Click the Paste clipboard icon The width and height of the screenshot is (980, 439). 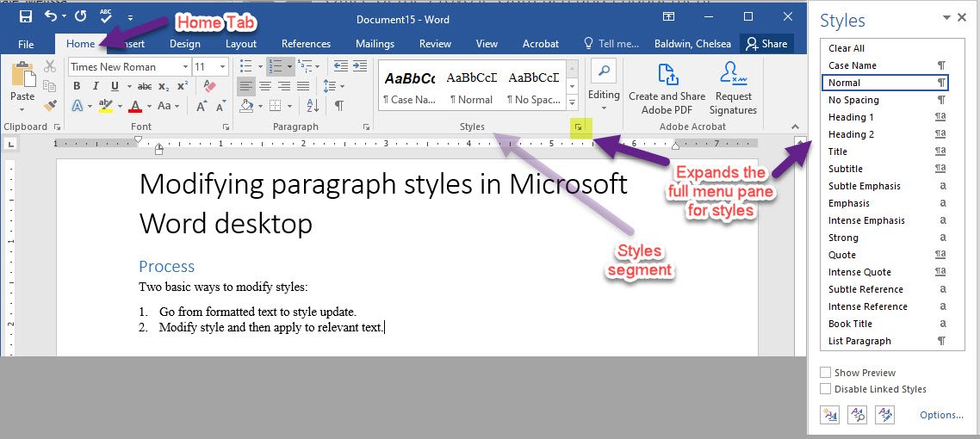(x=22, y=74)
